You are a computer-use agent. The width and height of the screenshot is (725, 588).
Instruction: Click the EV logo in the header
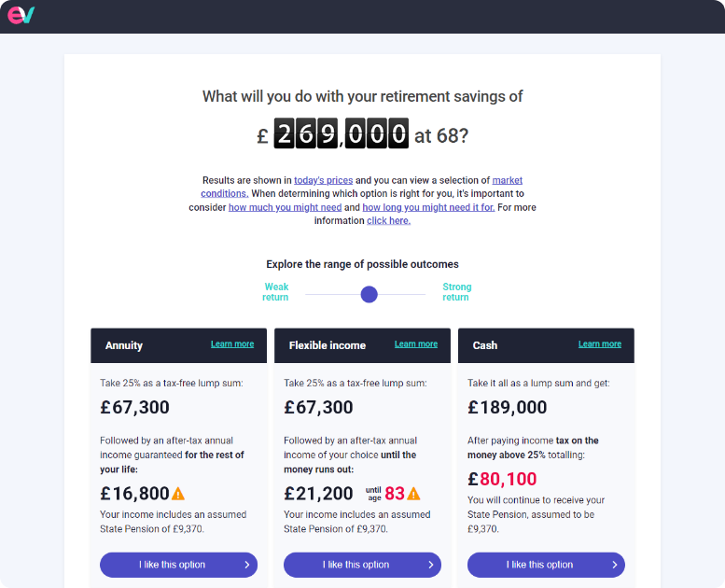[x=21, y=15]
